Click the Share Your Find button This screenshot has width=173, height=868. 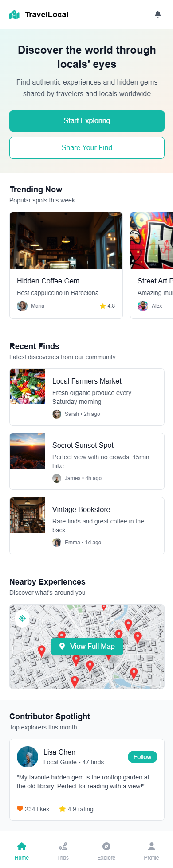[87, 147]
